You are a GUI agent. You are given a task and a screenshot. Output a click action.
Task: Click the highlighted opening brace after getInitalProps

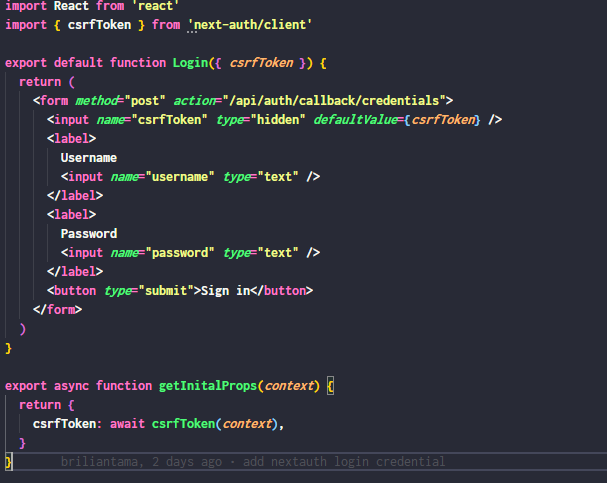coord(330,386)
